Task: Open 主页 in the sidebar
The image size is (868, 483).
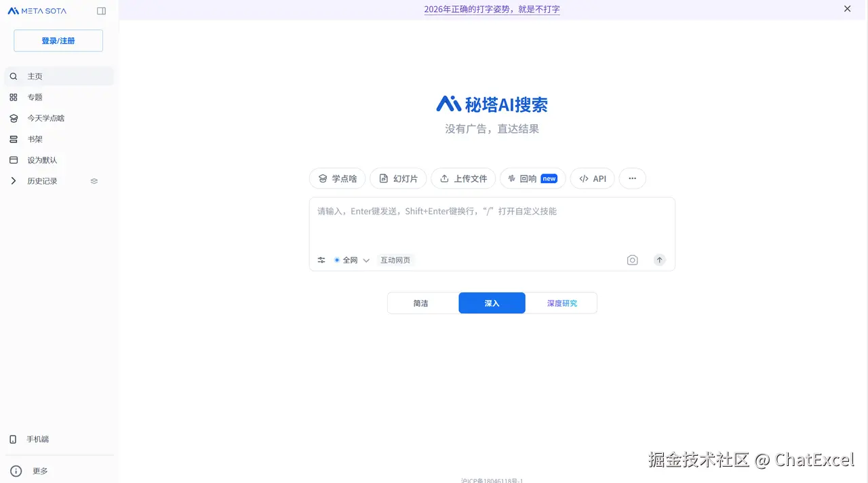Action: pos(58,77)
